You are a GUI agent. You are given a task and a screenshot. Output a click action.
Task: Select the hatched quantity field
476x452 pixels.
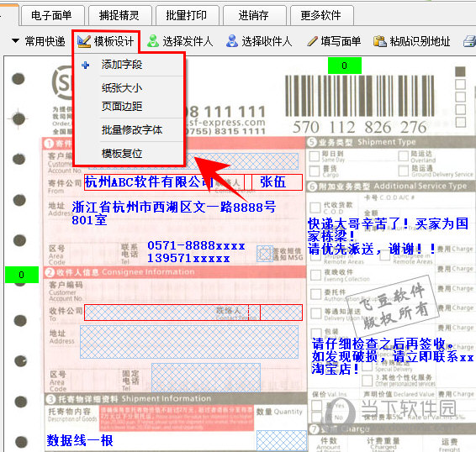click(282, 440)
